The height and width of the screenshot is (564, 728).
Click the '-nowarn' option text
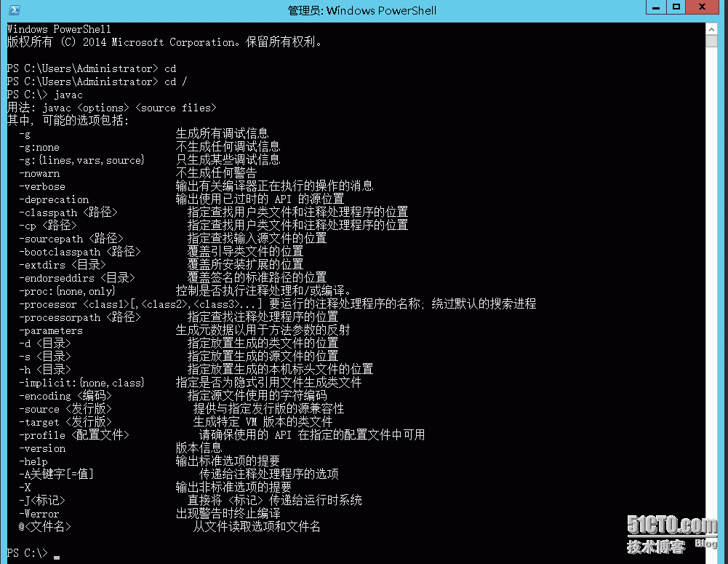(x=39, y=173)
